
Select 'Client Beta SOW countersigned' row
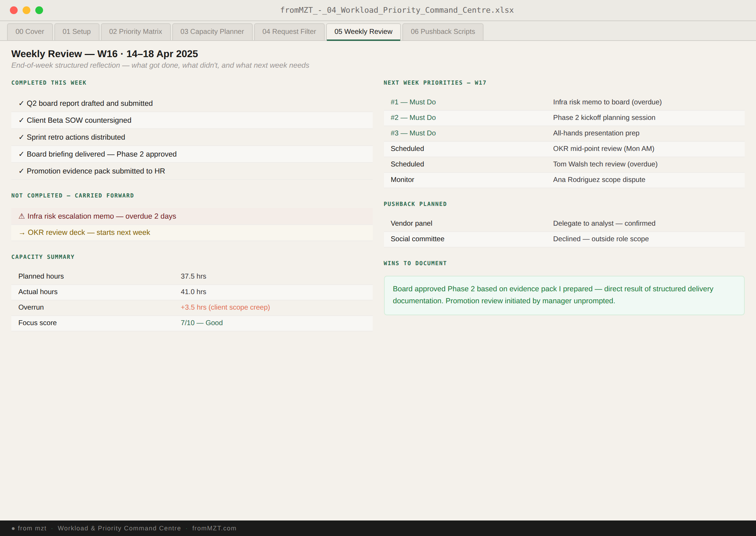[192, 120]
